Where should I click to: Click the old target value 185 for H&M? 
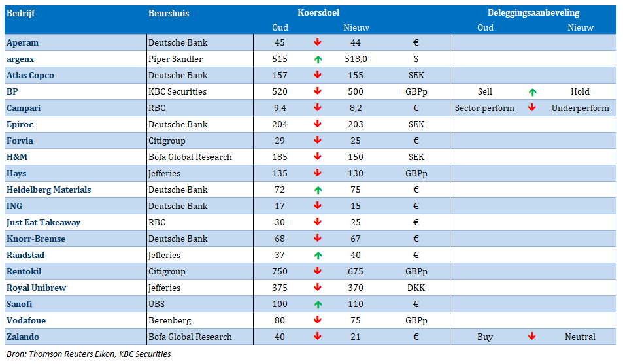pyautogui.click(x=280, y=157)
